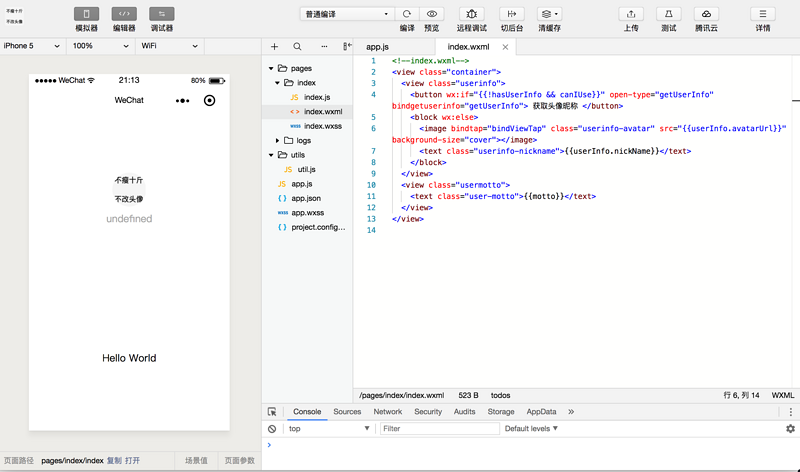Open file tree more options ellipsis
This screenshot has height=472, width=800.
point(324,46)
